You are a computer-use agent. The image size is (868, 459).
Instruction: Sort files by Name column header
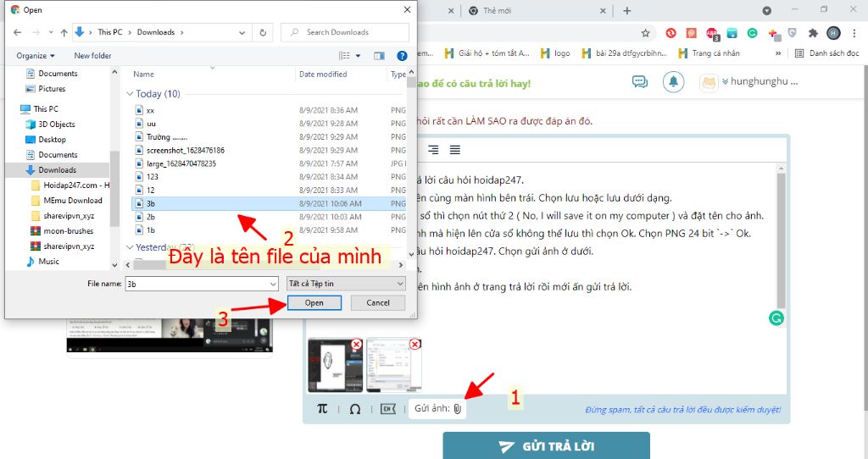[143, 75]
